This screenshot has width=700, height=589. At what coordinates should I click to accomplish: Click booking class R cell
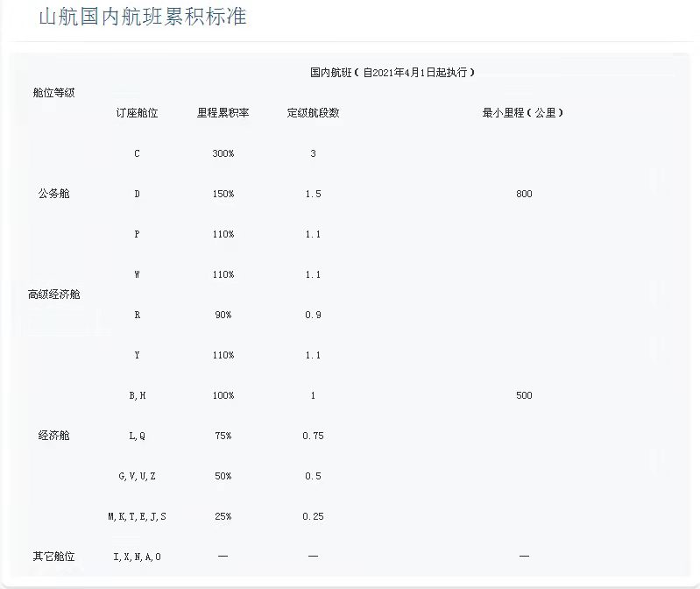pyautogui.click(x=137, y=315)
